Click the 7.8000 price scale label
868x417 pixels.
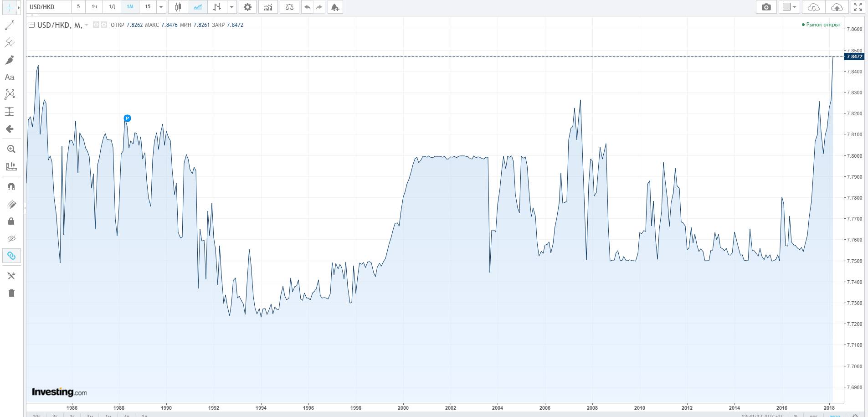click(x=854, y=156)
